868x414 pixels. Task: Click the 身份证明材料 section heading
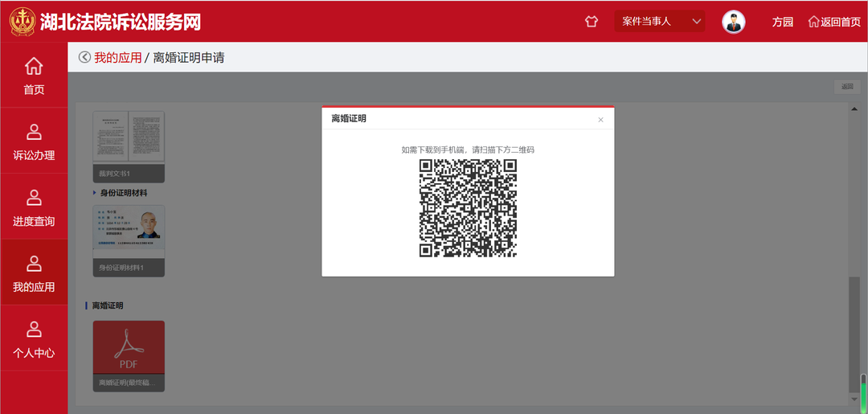[124, 193]
